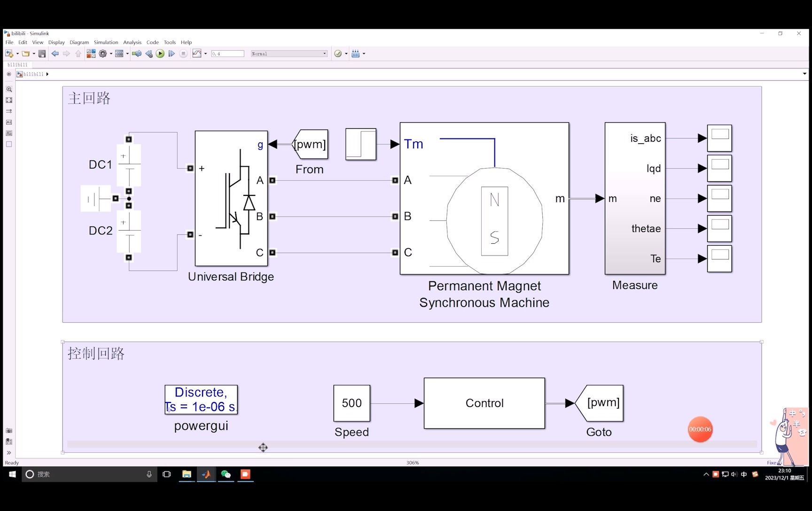Go up to parent with the up arrow
This screenshot has height=511, width=812.
(78, 54)
